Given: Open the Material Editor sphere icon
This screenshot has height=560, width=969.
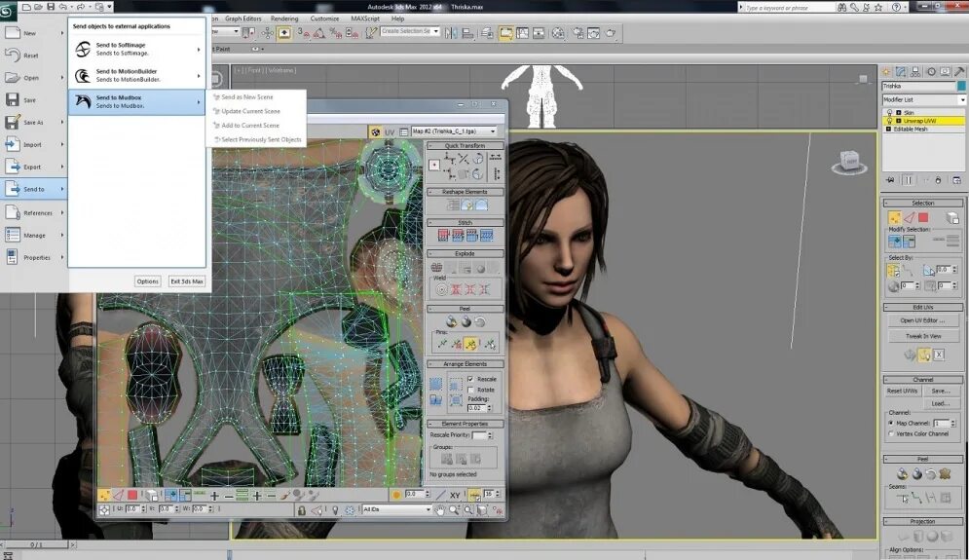Looking at the screenshot, I should [x=558, y=33].
